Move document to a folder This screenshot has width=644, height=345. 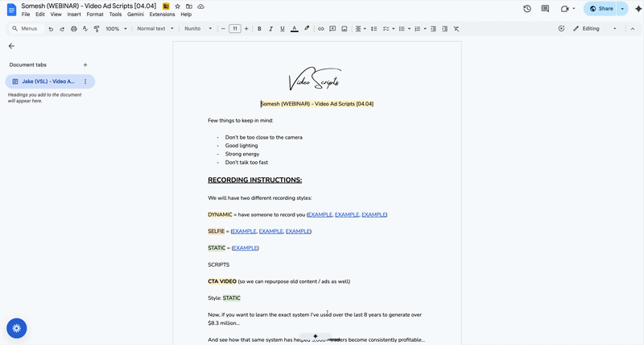click(x=189, y=6)
